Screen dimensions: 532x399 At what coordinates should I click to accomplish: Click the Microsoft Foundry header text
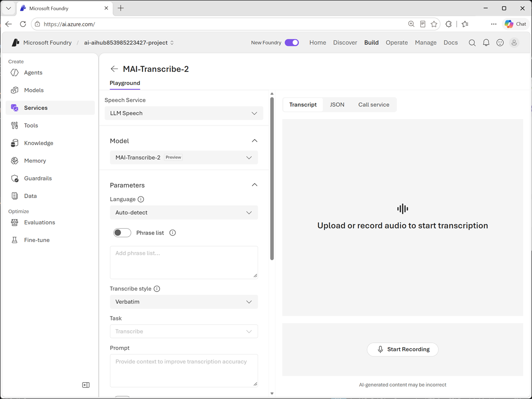click(x=47, y=43)
